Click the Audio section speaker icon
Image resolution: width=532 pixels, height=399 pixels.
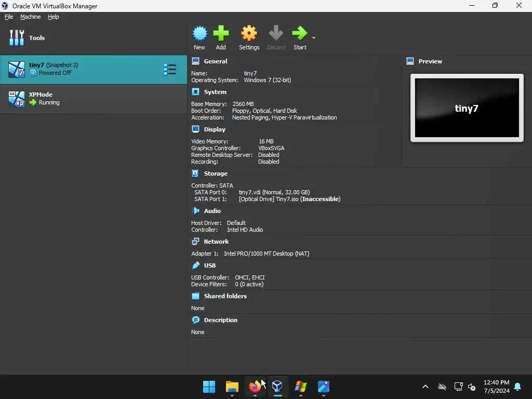click(195, 211)
